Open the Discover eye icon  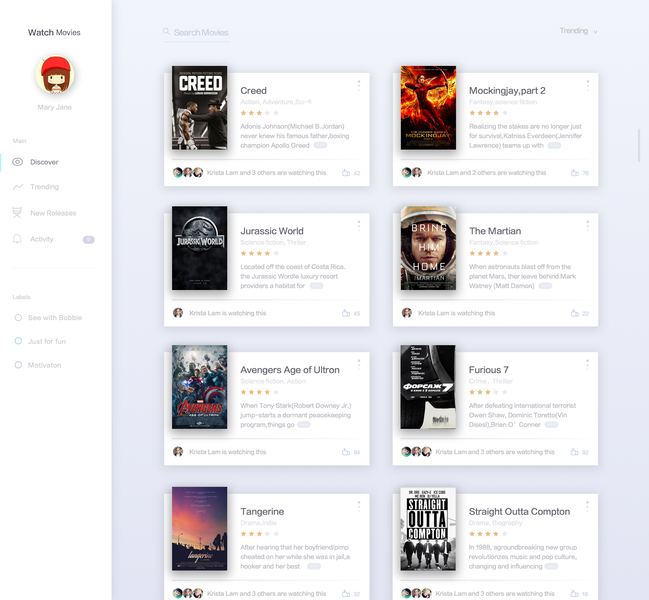[x=17, y=162]
